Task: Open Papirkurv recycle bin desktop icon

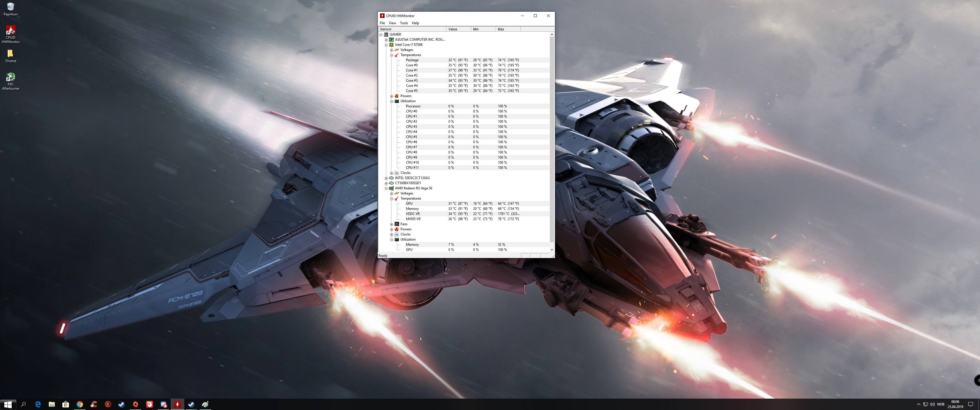Action: coord(11,9)
